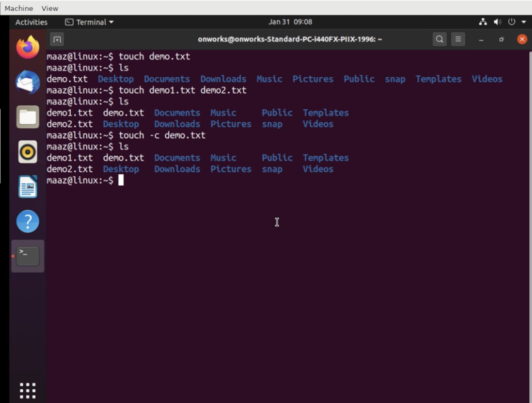This screenshot has height=403, width=532.
Task: Open the Help icon in dock
Action: [28, 221]
